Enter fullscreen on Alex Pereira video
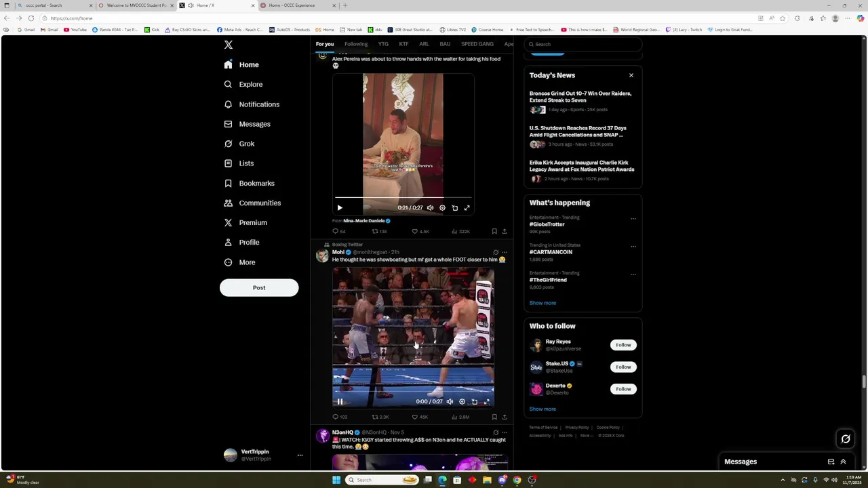 coord(467,208)
